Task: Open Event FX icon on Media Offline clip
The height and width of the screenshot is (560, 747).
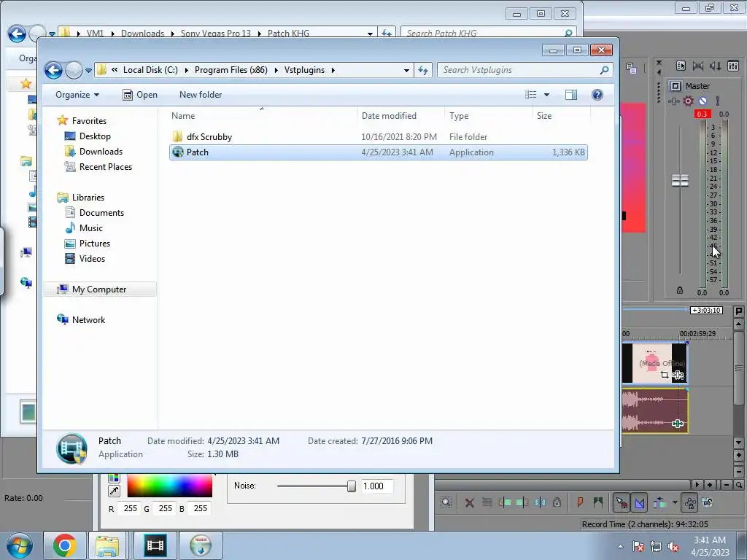Action: 678,376
